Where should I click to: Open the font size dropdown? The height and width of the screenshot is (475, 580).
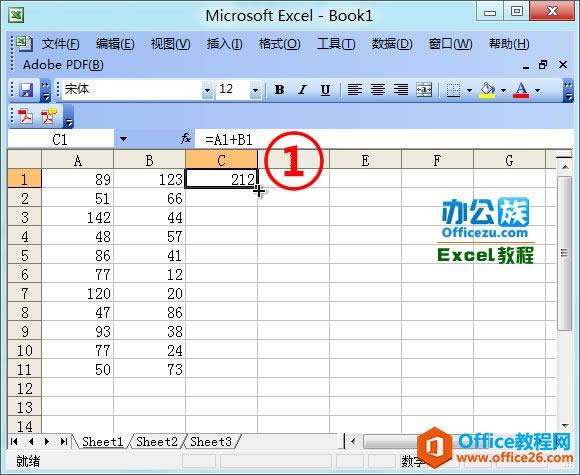pos(255,90)
